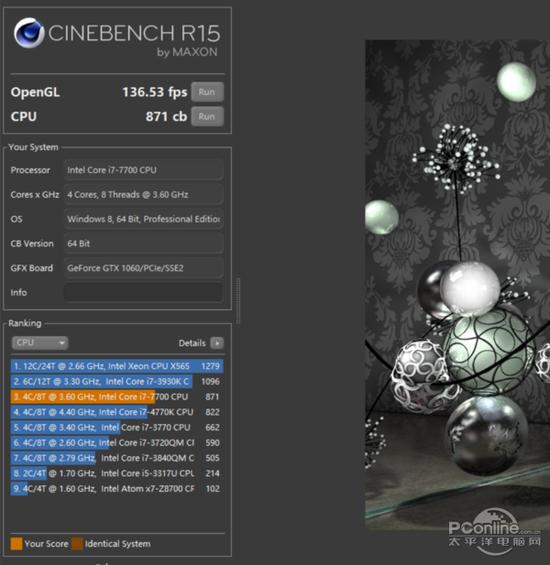Screen dimensions: 550x565
Task: Click the Your Score orange swatch
Action: pyautogui.click(x=17, y=544)
